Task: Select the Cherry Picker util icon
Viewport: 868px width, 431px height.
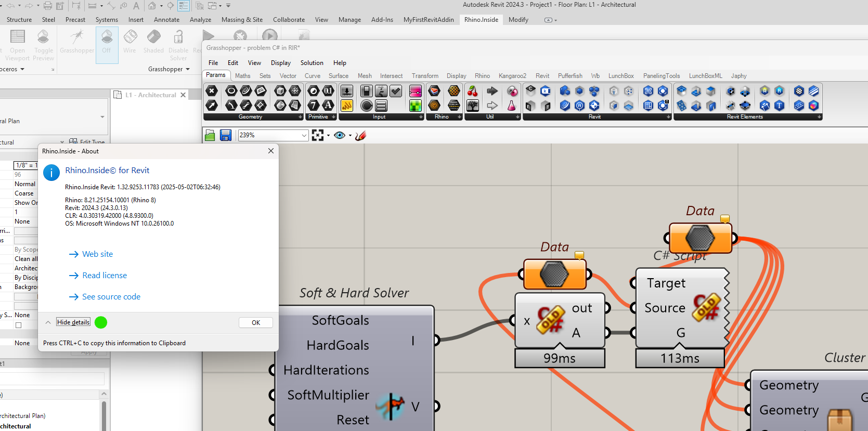Action: click(x=473, y=91)
